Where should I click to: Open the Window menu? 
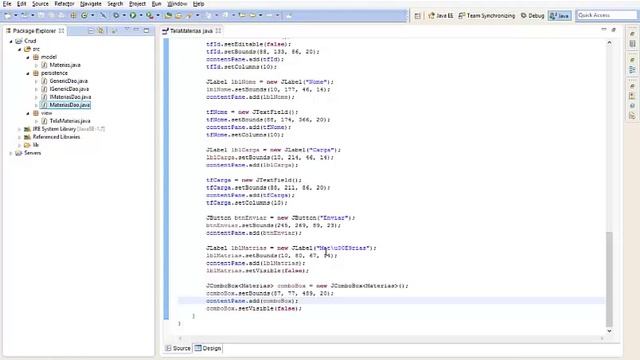[x=177, y=4]
